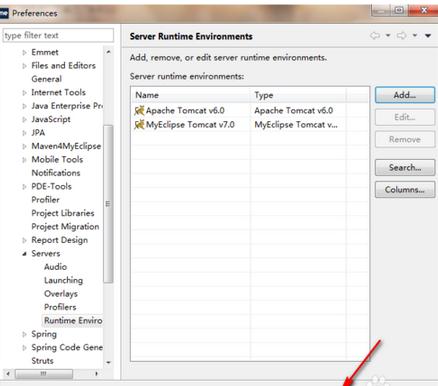The height and width of the screenshot is (386, 438).
Task: Select JavaScript label in tree
Action: (x=51, y=119)
